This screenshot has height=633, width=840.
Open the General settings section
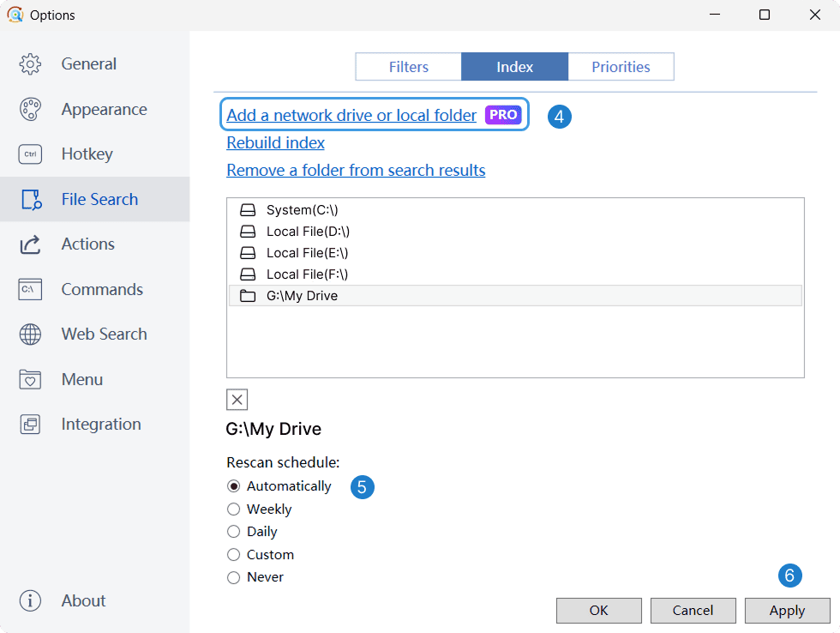pos(95,64)
